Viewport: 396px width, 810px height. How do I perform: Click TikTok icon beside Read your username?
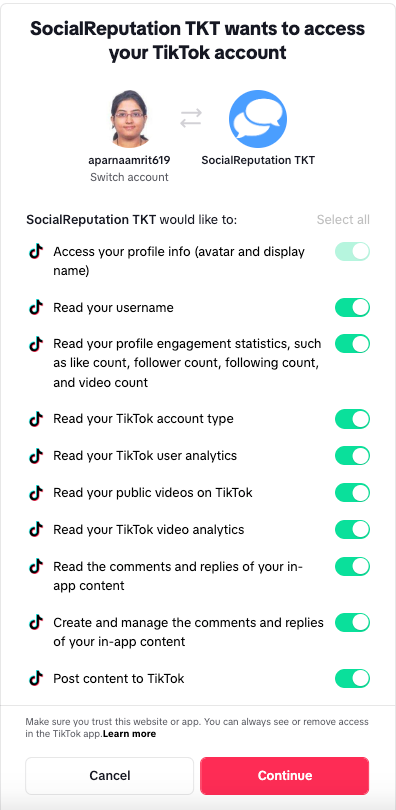point(36,308)
